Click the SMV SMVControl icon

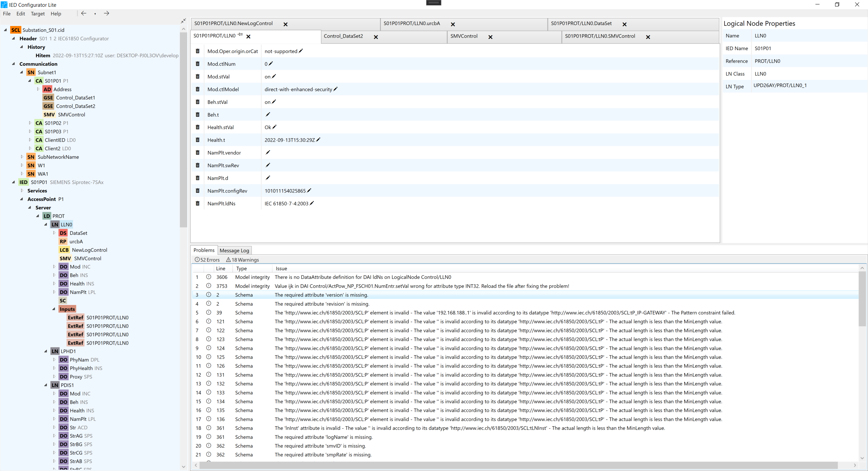tap(48, 115)
